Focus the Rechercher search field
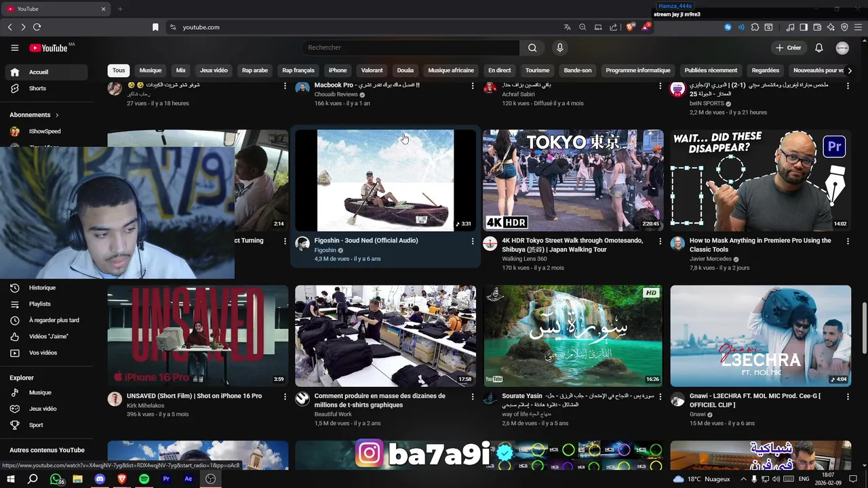Screen dimensions: 868x488 coord(410,47)
